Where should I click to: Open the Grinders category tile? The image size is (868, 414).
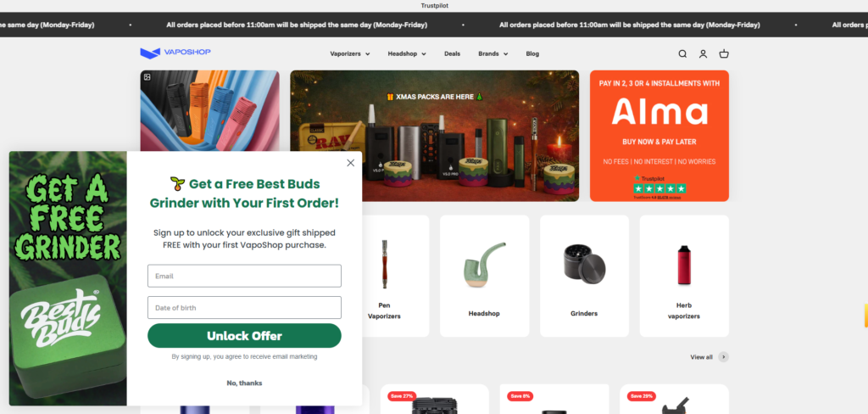point(584,276)
